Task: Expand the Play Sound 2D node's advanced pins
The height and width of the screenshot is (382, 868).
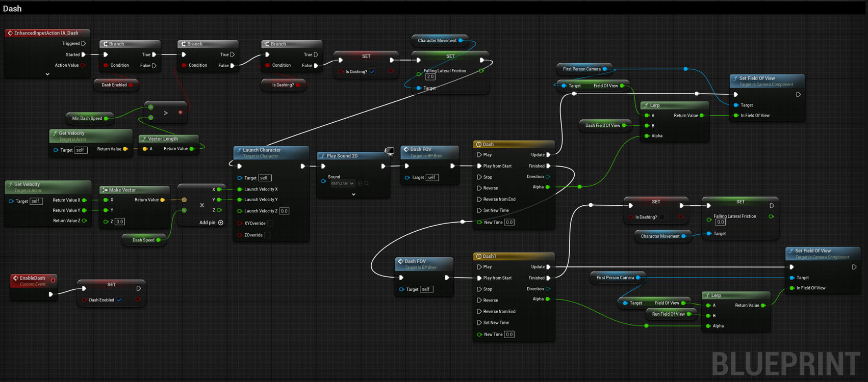Action: tap(353, 194)
